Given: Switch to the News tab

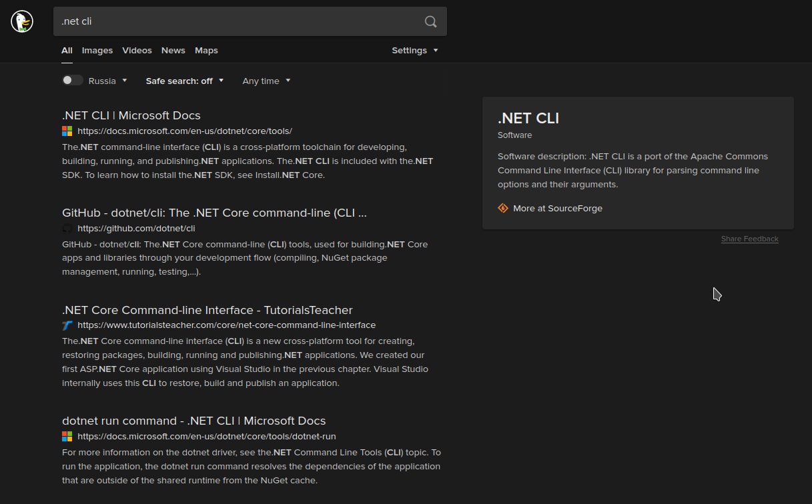Looking at the screenshot, I should [x=173, y=50].
